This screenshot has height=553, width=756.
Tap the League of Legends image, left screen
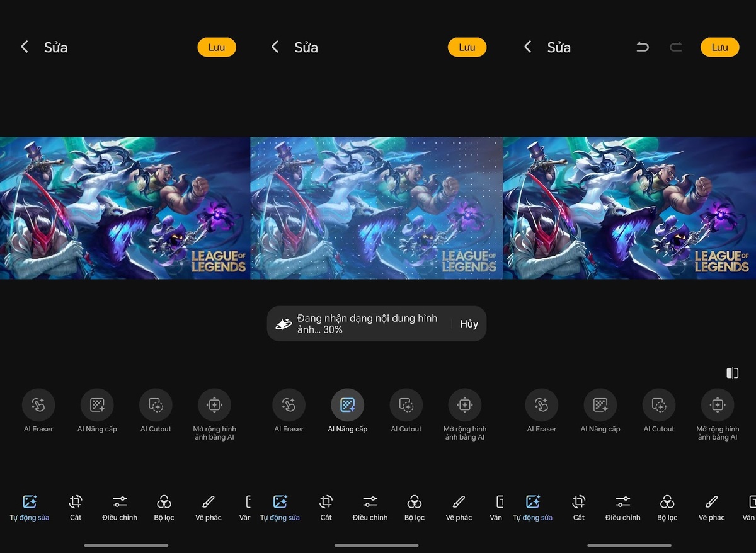click(x=125, y=208)
